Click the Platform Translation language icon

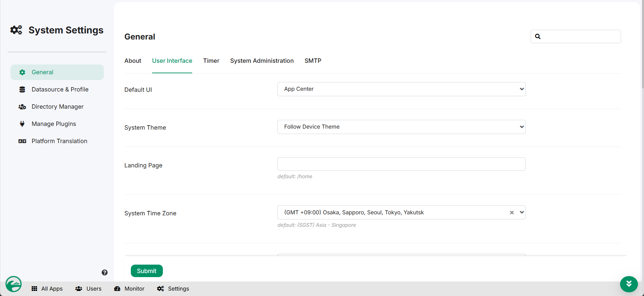(x=22, y=141)
